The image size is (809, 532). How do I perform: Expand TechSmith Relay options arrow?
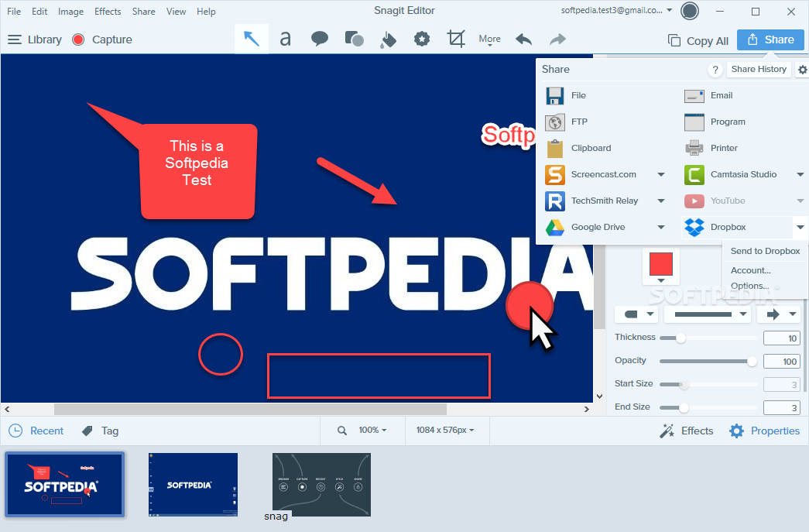point(661,201)
